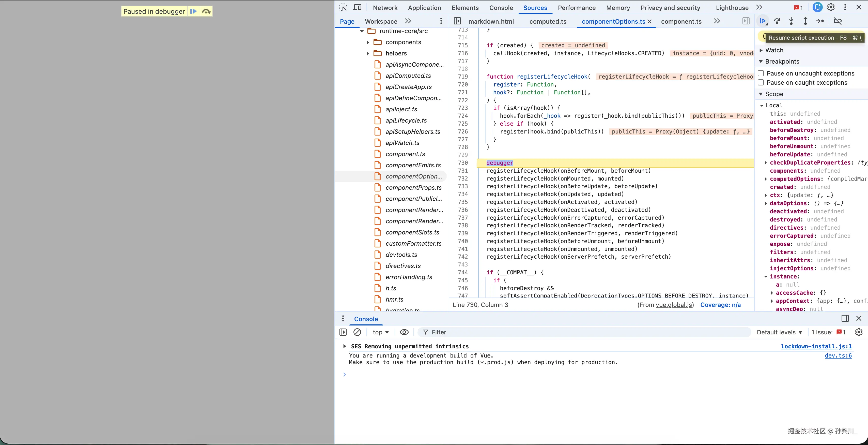Click the live expression eye icon

tap(404, 332)
